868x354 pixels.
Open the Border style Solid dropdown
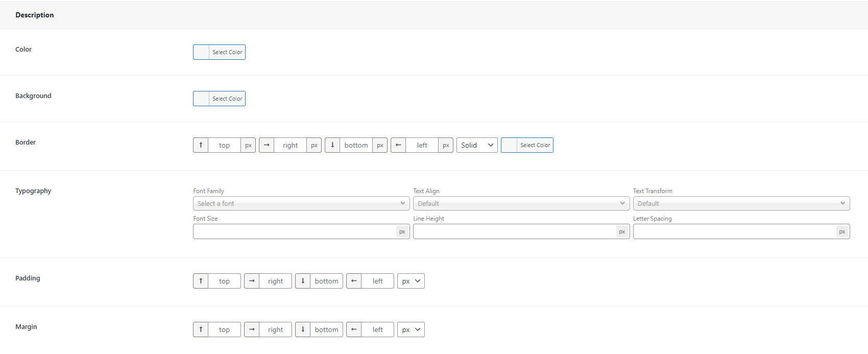477,145
